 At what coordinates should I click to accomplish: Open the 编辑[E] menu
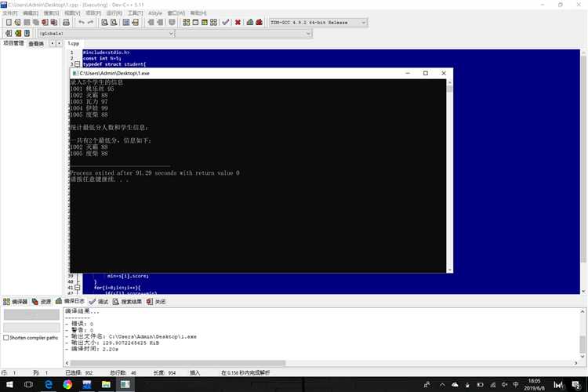tap(31, 13)
